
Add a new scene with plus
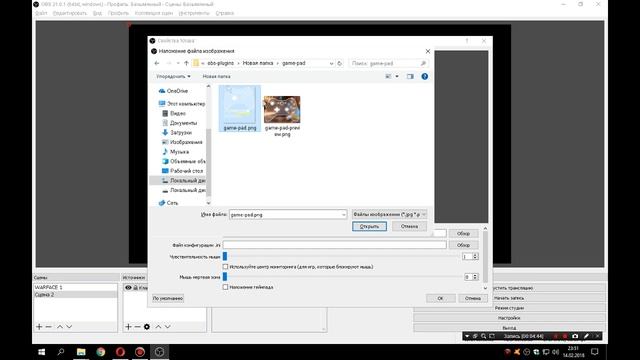tap(39, 327)
